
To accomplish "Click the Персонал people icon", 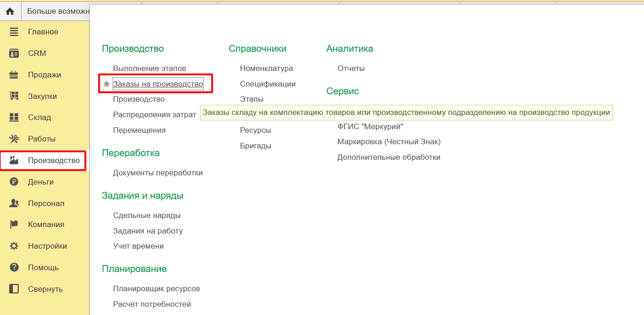I will (x=14, y=203).
